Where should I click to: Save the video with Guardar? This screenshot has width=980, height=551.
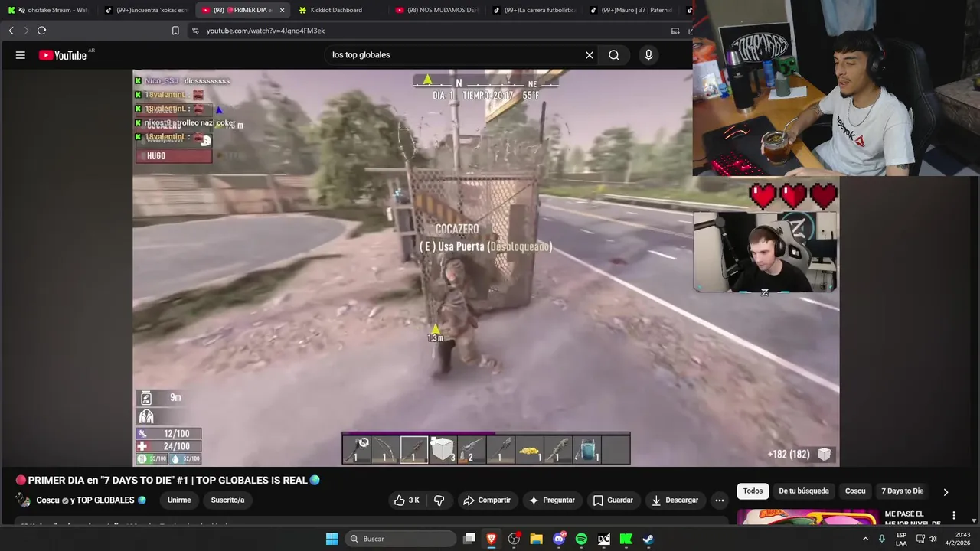(613, 500)
